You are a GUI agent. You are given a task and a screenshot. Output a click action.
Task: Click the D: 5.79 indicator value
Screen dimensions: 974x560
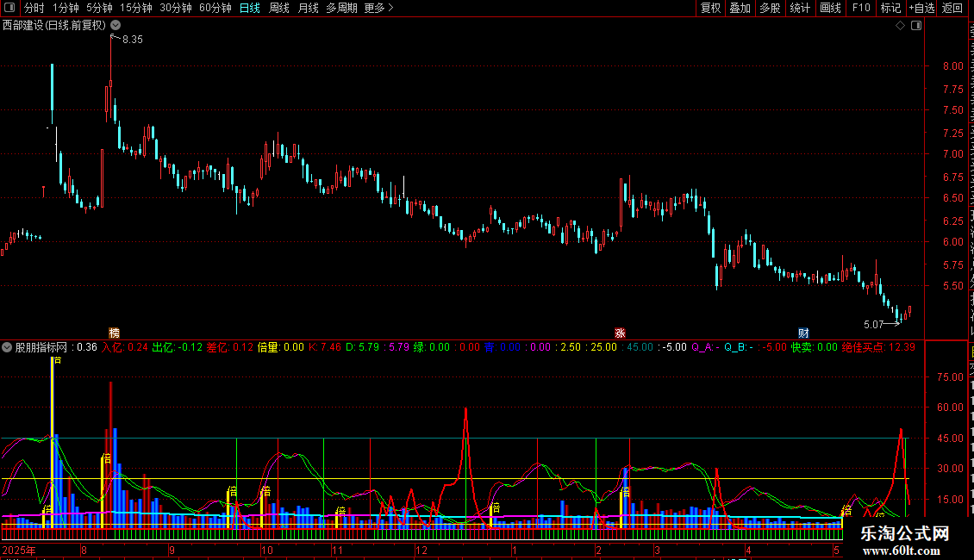[362, 347]
